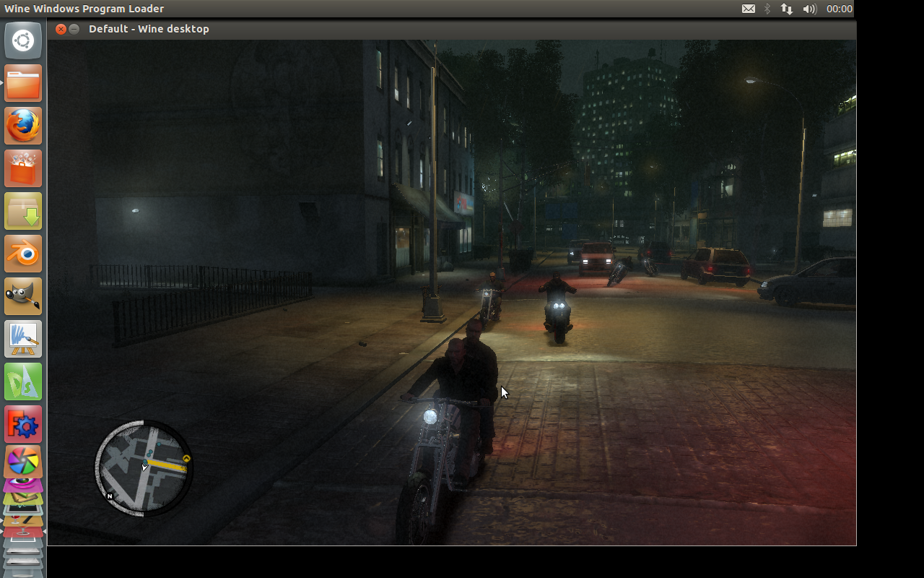
Task: Click the 00:00 clock in top panel
Action: 840,9
